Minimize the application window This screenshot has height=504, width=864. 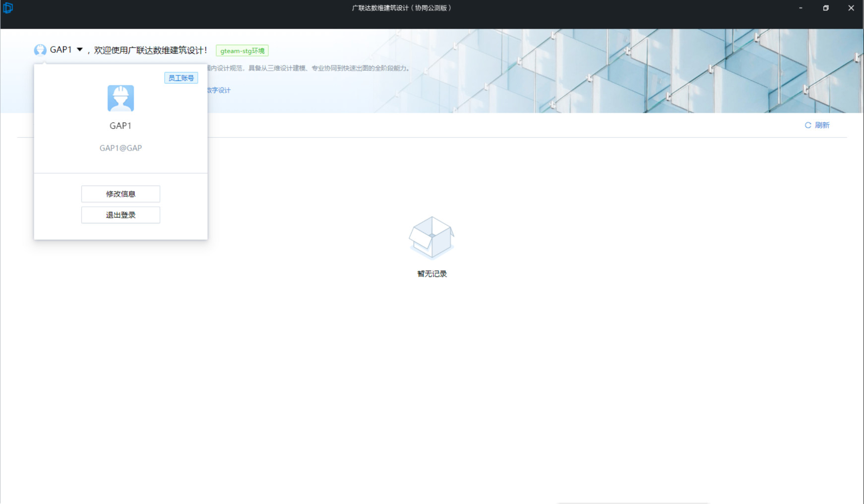pyautogui.click(x=801, y=8)
